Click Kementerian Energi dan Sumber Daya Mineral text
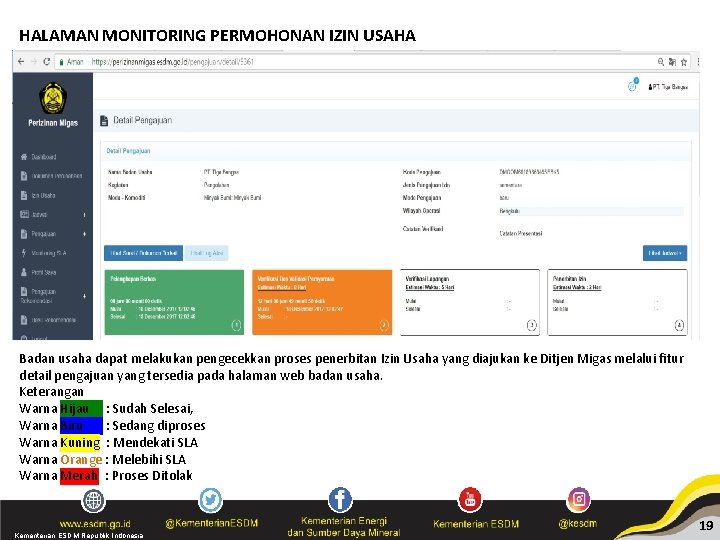720x540 pixels. pyautogui.click(x=343, y=527)
